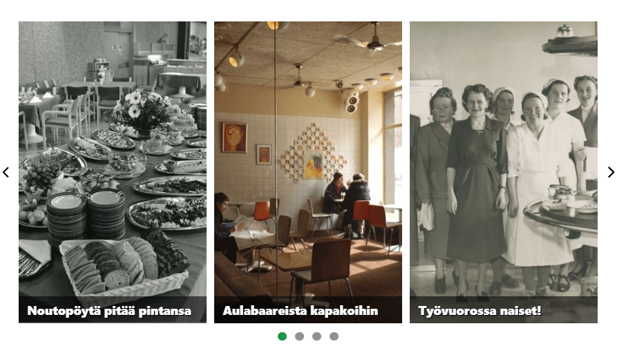The height and width of the screenshot is (364, 617).
Task: Open the Aulabaareista kapakoihin caption link
Action: [x=301, y=311]
